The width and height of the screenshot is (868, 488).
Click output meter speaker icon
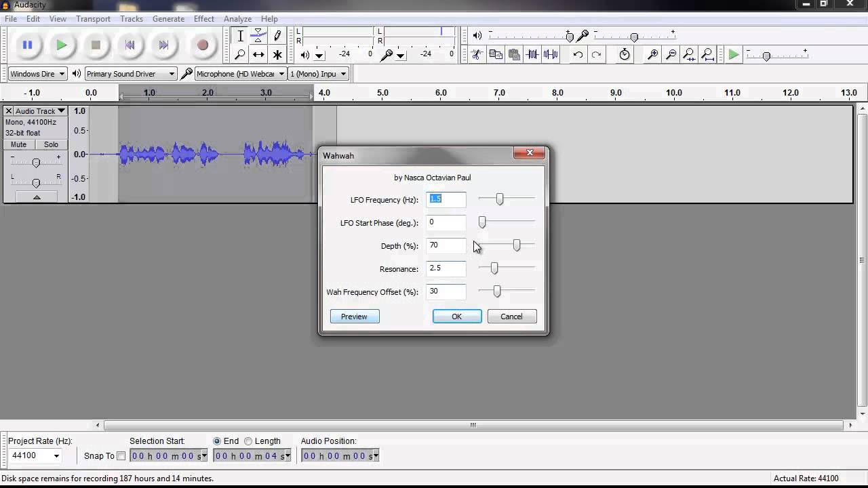tap(305, 55)
